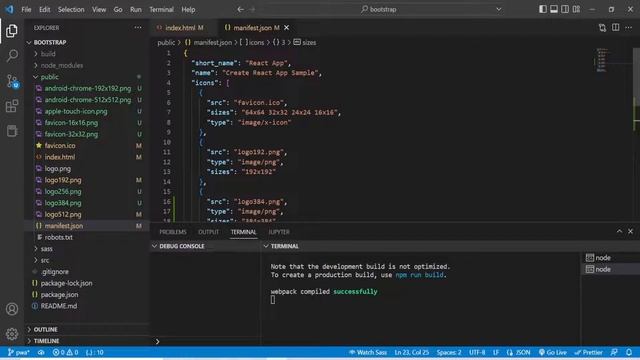Open the Explorer view in activity bar
This screenshot has width=640, height=360.
pos(12,31)
